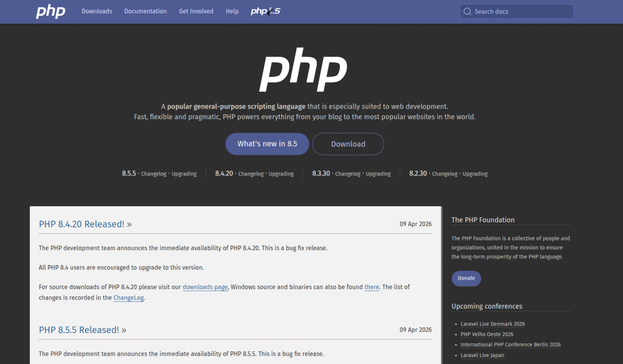
Task: Click the 8.4.20 version number link
Action: coord(224,173)
